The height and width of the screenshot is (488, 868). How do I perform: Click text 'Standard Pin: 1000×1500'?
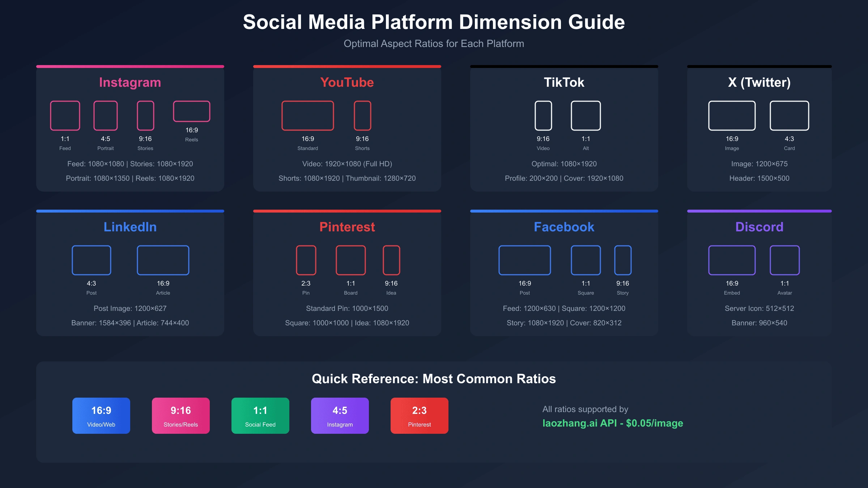point(347,308)
